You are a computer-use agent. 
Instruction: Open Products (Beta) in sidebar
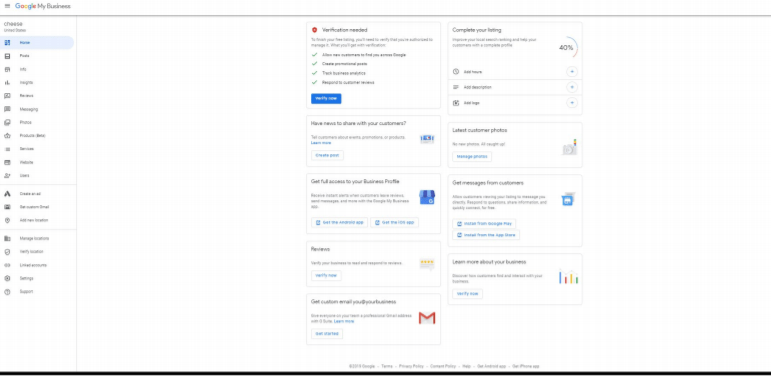pos(32,136)
